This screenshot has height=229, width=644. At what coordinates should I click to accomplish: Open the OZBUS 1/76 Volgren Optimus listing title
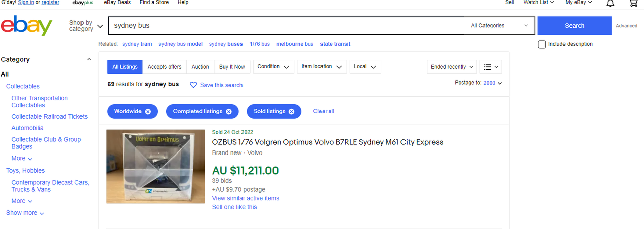(328, 142)
